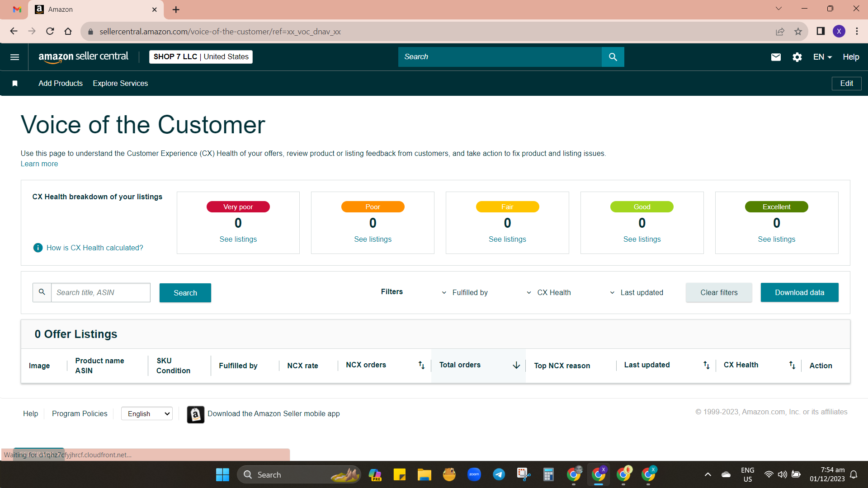Open the English language selector in footer
The height and width of the screenshot is (488, 868).
pyautogui.click(x=147, y=413)
